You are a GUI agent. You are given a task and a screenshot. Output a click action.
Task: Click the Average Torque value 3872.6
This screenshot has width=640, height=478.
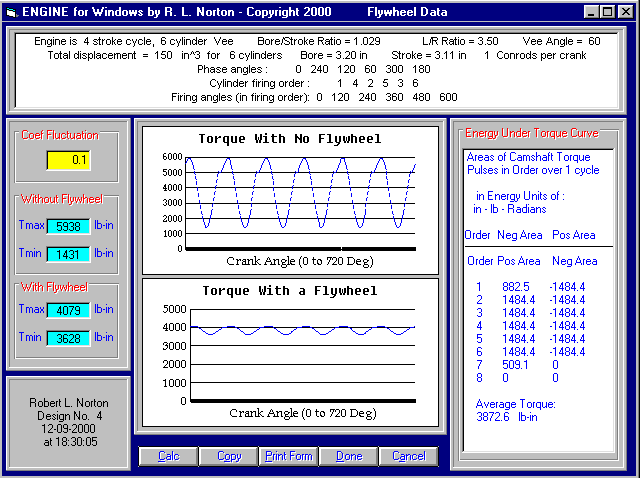(493, 417)
